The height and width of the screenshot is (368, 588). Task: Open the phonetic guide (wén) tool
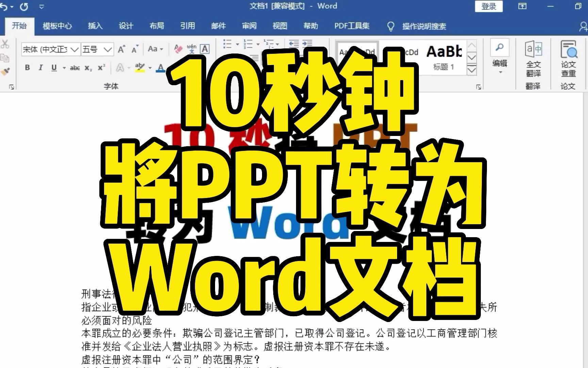(x=192, y=49)
